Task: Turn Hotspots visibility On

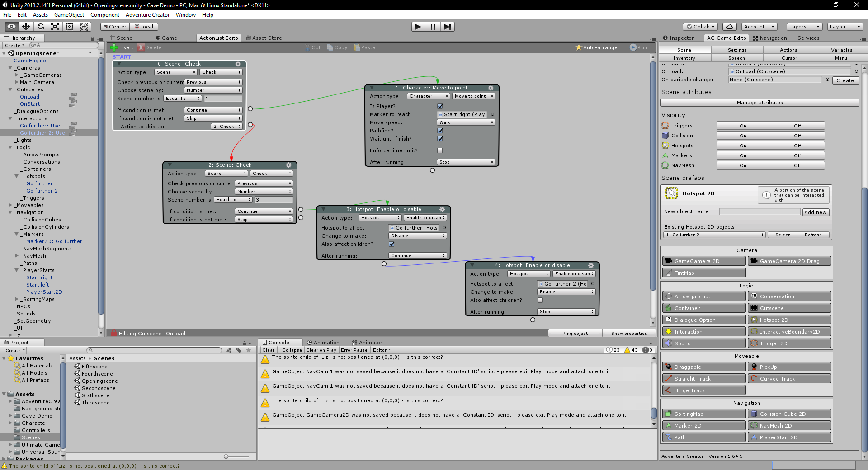Action: 743,146
